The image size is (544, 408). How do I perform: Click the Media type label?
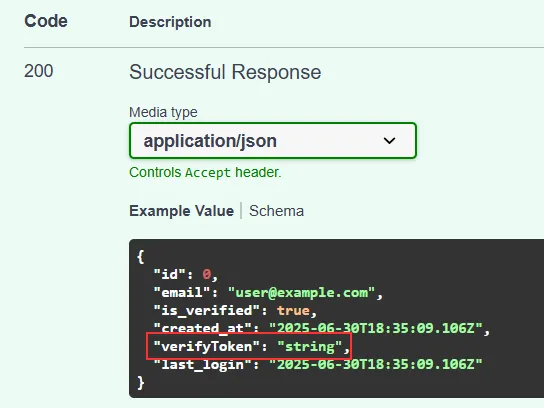click(x=163, y=112)
